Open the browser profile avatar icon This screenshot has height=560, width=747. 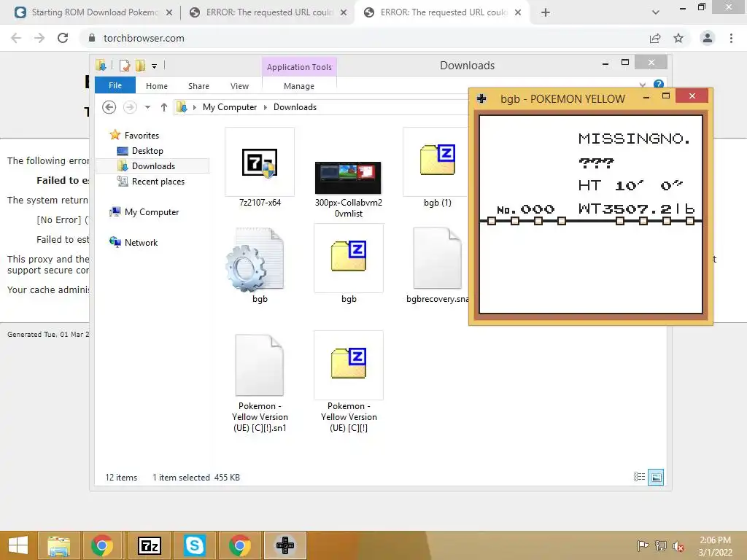pyautogui.click(x=708, y=38)
